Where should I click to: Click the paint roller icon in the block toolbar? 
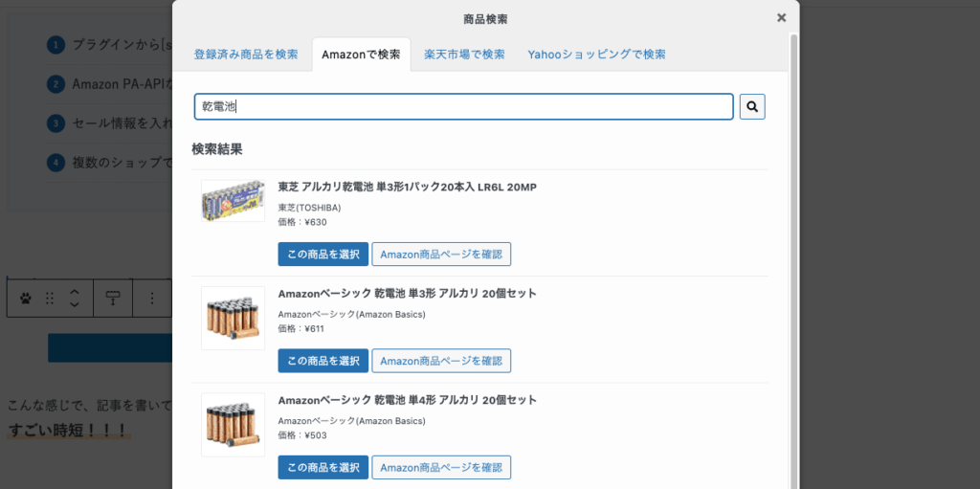point(113,299)
